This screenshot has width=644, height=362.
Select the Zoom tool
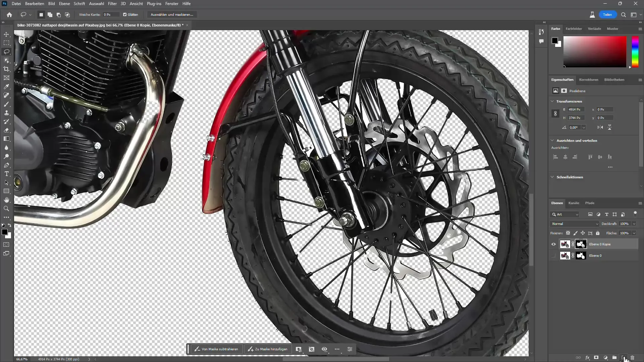(6, 208)
